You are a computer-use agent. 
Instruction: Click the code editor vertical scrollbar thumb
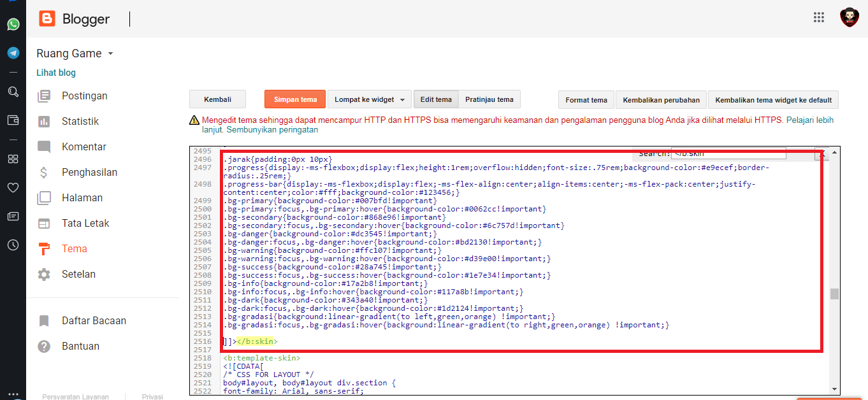point(834,294)
